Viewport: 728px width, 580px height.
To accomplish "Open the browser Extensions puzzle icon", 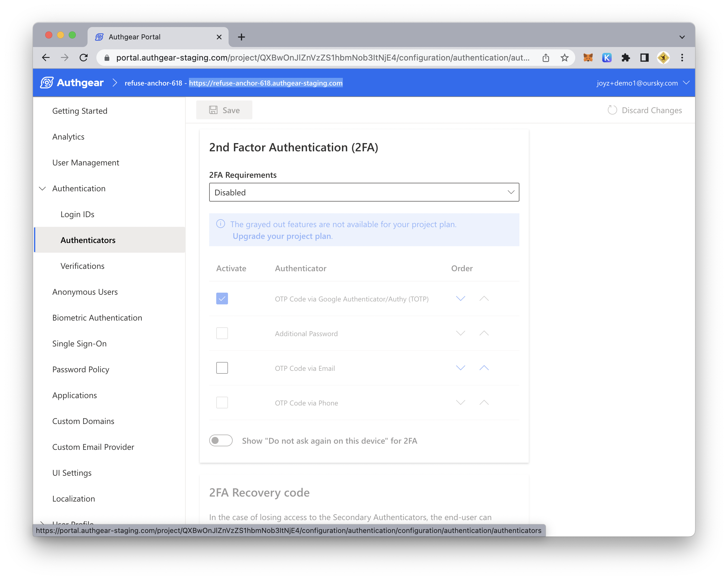I will click(x=625, y=58).
